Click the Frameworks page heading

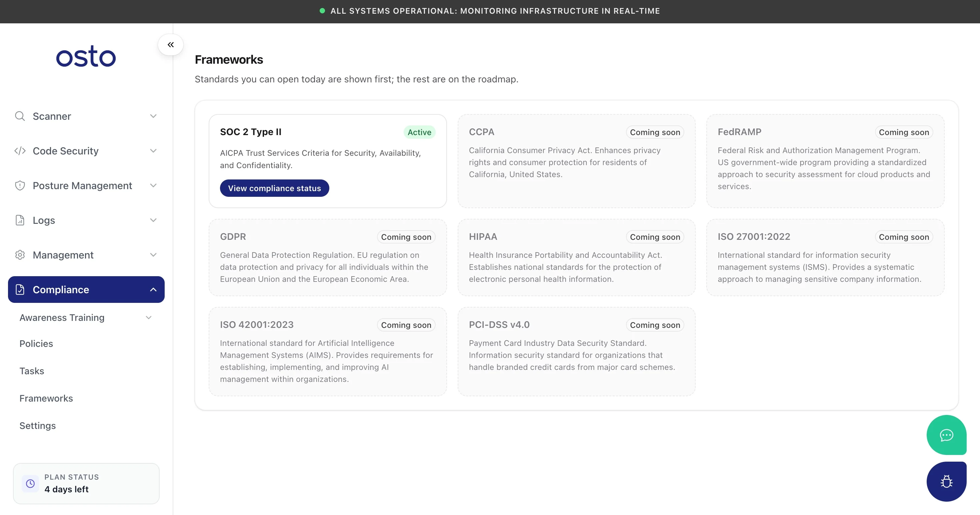point(229,59)
